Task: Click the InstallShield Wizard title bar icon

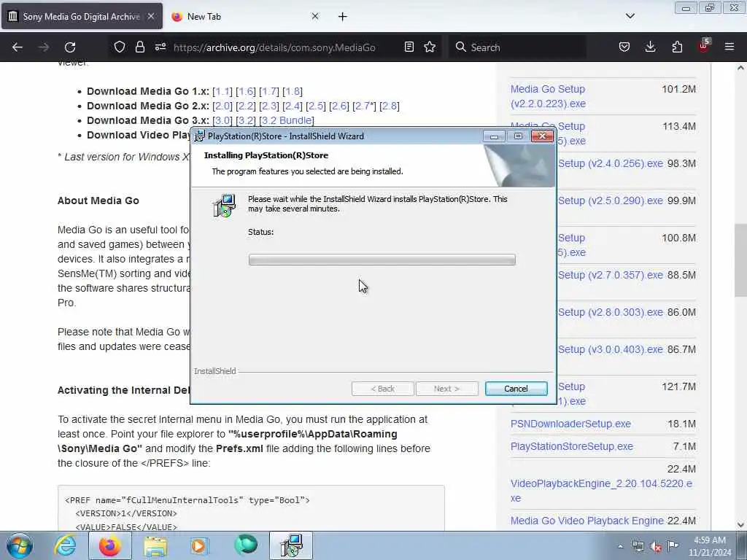Action: click(200, 136)
